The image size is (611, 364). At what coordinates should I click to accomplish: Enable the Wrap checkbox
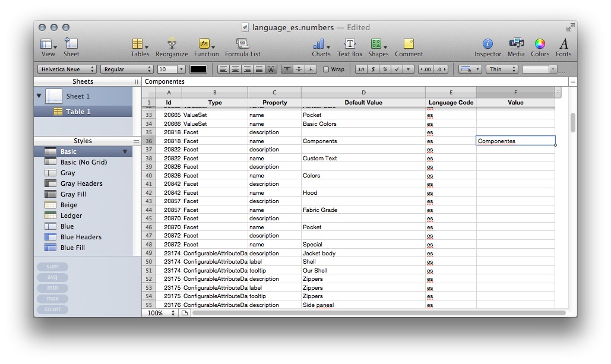(x=325, y=69)
